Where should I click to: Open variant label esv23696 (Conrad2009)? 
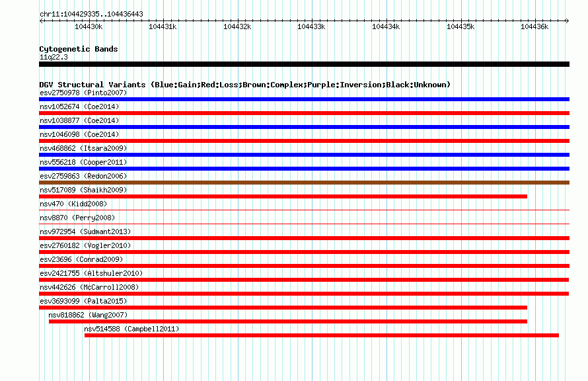81,259
